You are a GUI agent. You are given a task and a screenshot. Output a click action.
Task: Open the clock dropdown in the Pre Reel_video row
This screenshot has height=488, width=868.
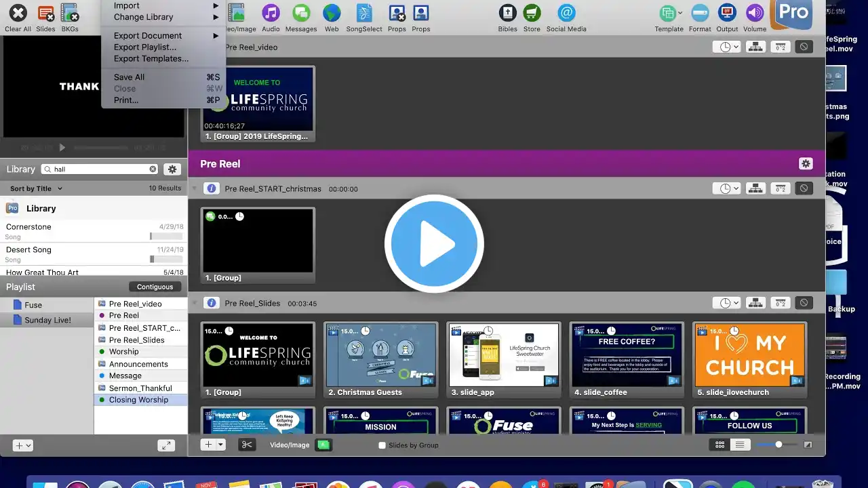pos(726,47)
